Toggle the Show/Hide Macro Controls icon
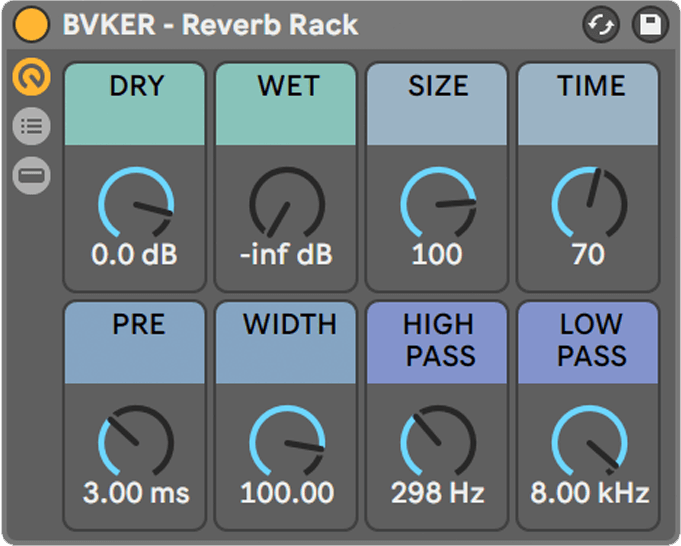The width and height of the screenshot is (681, 546). [31, 76]
